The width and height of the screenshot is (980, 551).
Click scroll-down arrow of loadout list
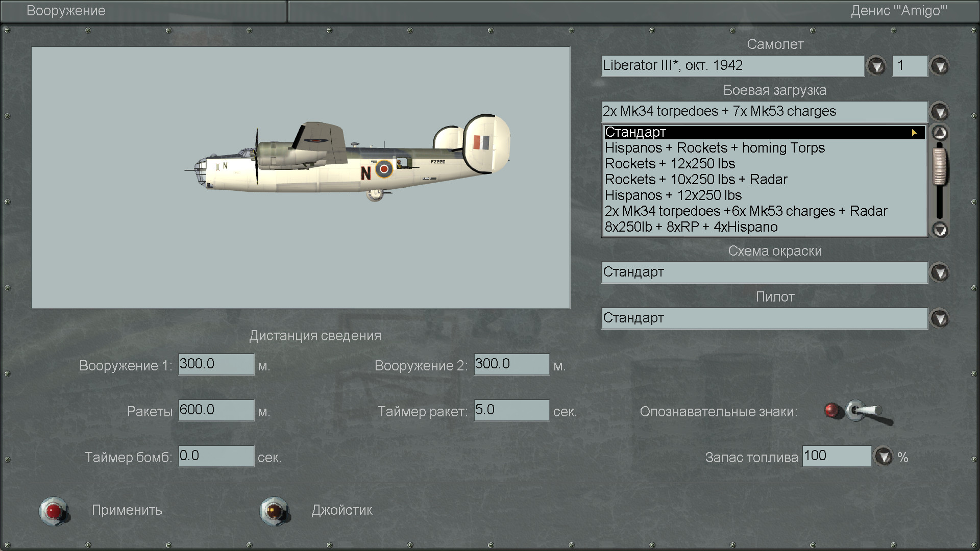[940, 230]
